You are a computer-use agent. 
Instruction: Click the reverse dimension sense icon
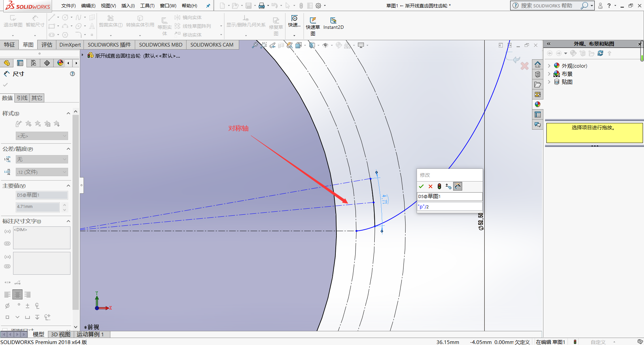point(448,186)
